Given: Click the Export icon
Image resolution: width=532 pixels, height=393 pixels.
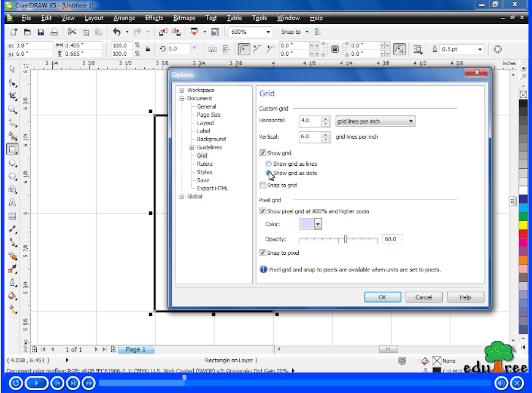Looking at the screenshot, I should (177, 32).
